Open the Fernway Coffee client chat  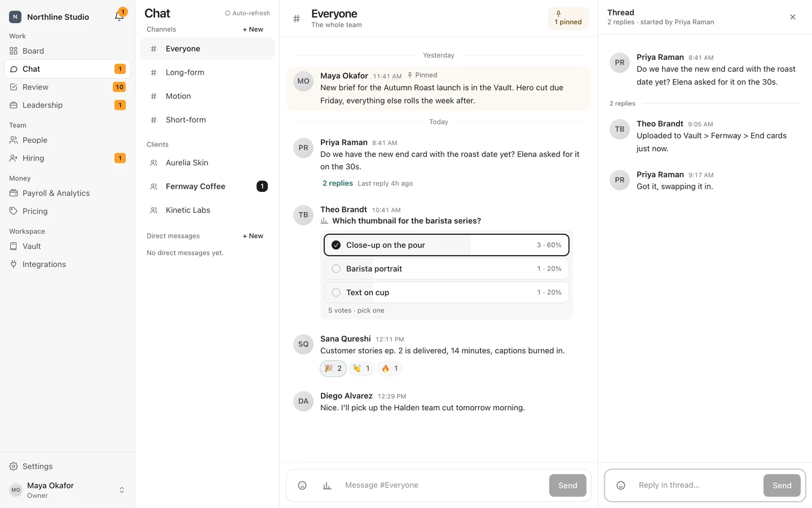207,186
